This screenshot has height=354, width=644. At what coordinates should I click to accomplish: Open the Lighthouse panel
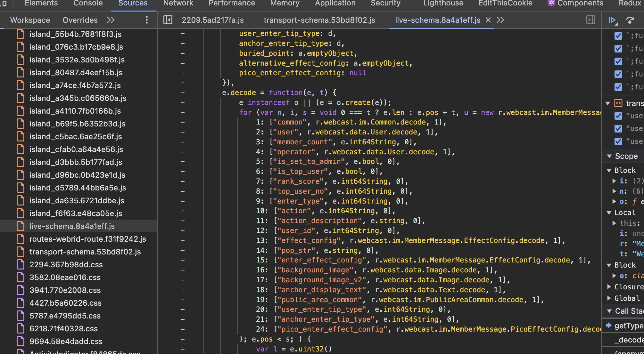pyautogui.click(x=443, y=4)
